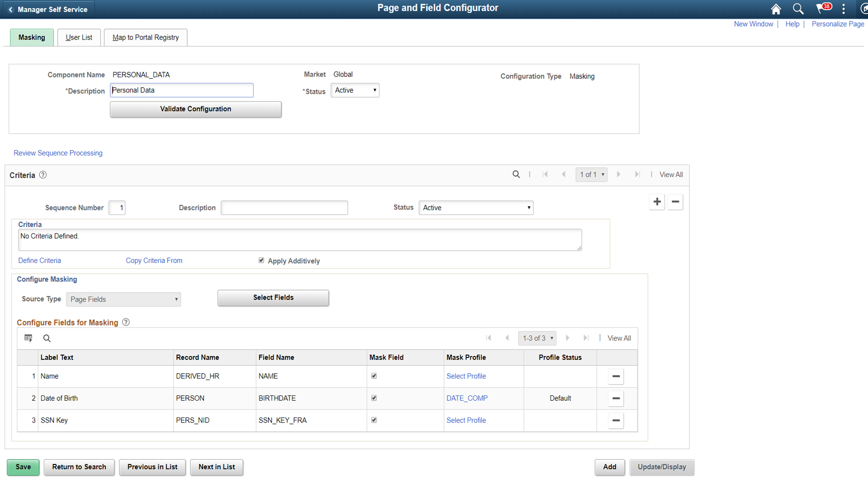This screenshot has height=488, width=868.
Task: Delete the Date of Birth row
Action: tap(616, 399)
